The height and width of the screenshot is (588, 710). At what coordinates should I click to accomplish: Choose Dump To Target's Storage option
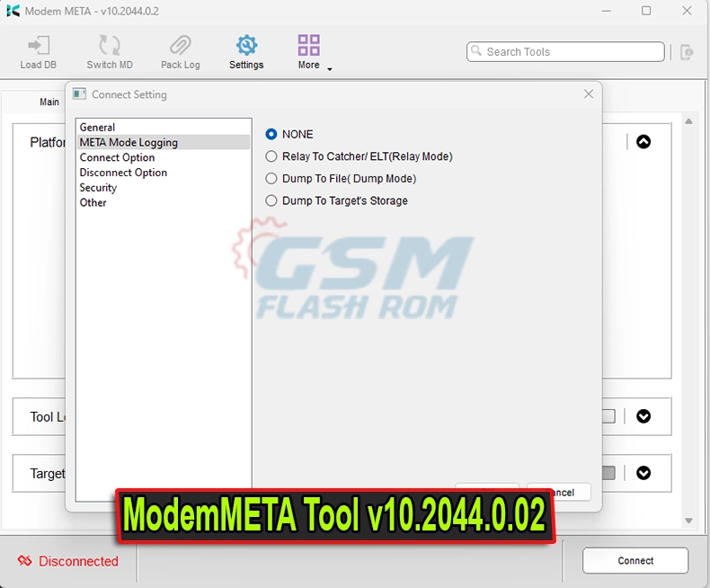point(271,200)
